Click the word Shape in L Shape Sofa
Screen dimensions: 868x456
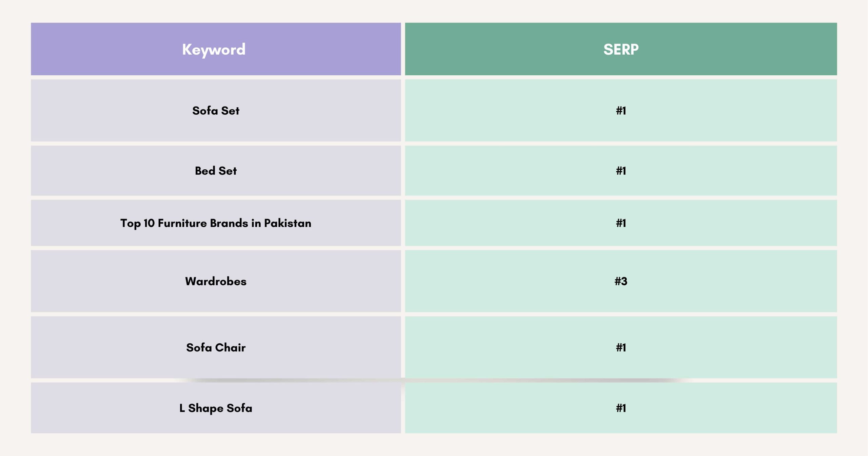[206, 408]
